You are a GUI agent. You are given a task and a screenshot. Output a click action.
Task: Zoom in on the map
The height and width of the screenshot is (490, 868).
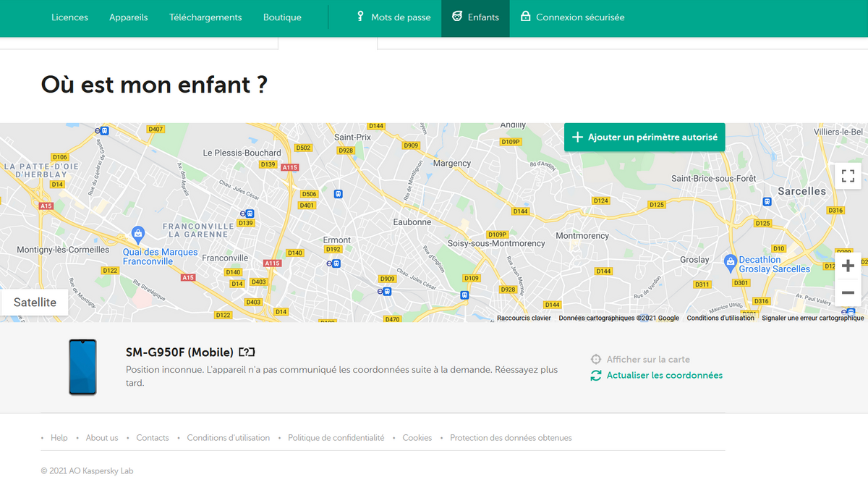(848, 266)
